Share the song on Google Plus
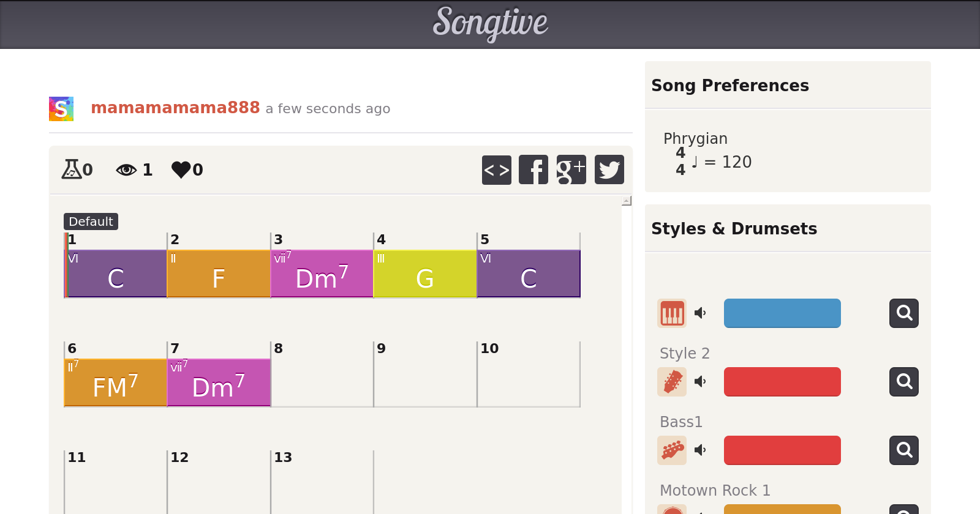 571,169
